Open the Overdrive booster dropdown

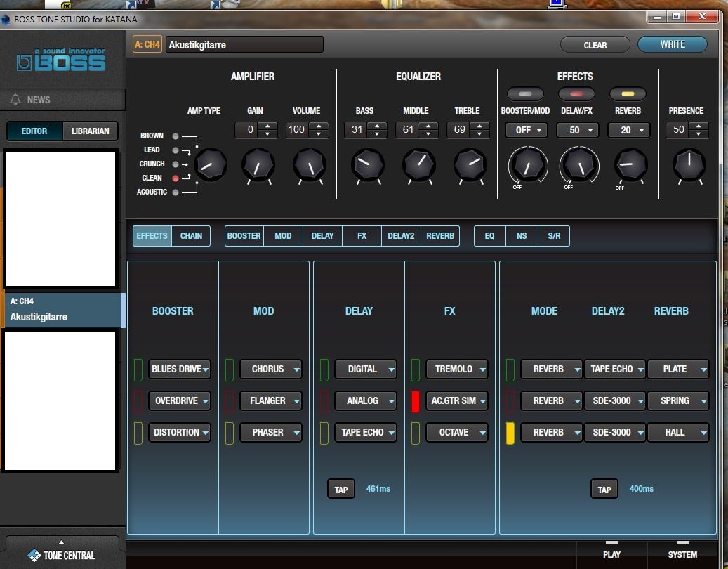180,401
